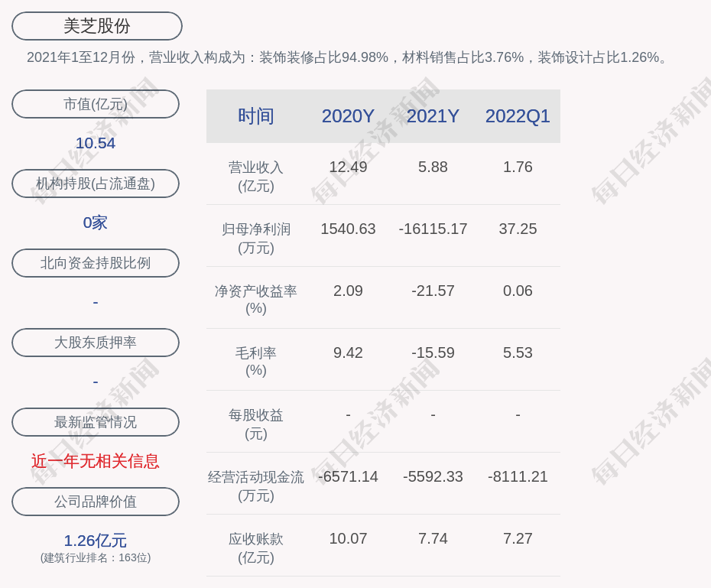Click the 公司品牌价值 label

pyautogui.click(x=96, y=502)
